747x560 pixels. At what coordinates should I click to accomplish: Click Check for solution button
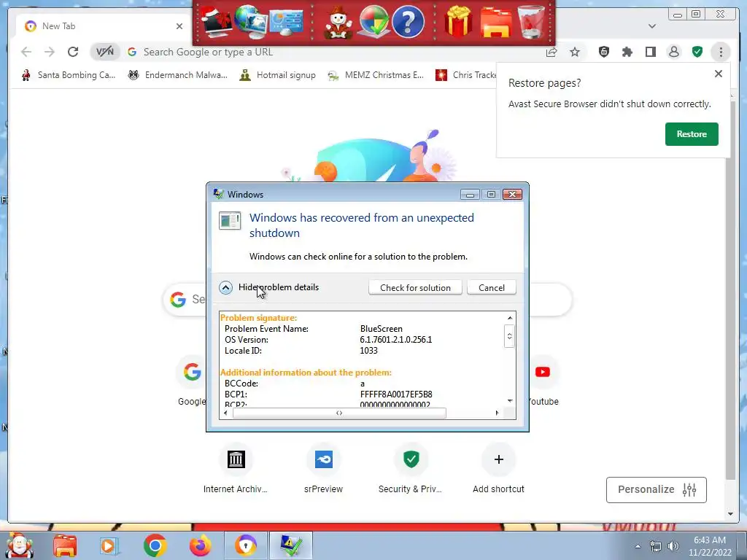[x=415, y=287]
